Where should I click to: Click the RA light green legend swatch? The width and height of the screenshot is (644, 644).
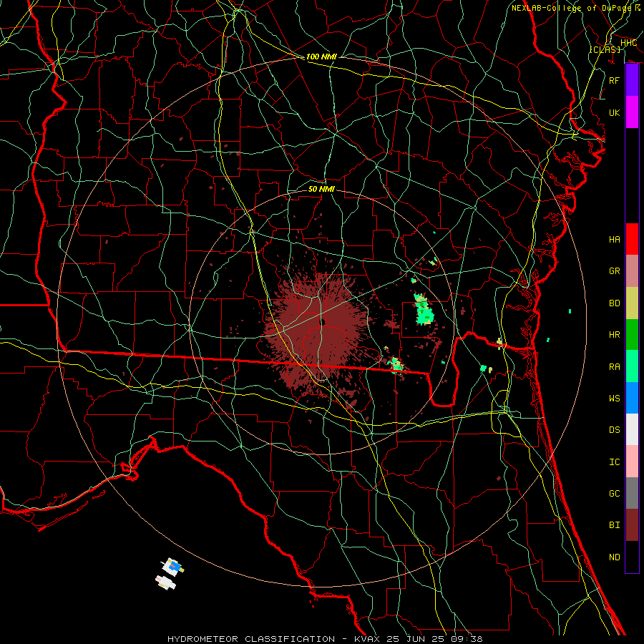[x=632, y=366]
